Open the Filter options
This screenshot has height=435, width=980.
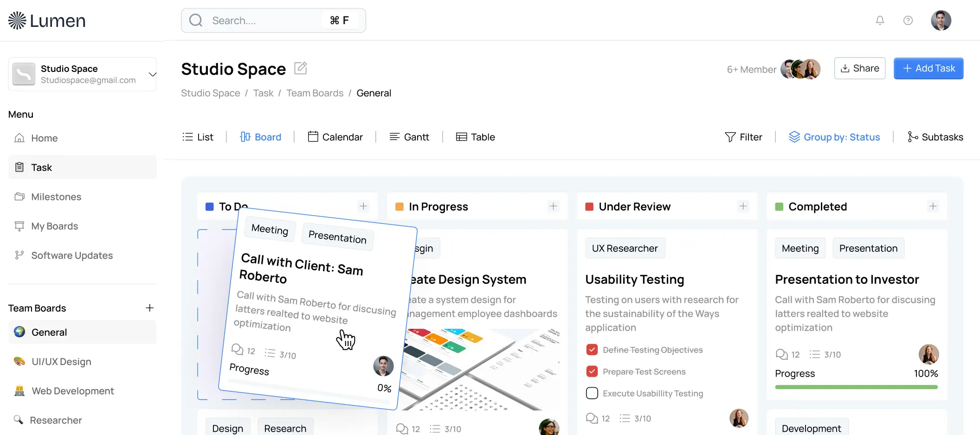click(x=744, y=137)
